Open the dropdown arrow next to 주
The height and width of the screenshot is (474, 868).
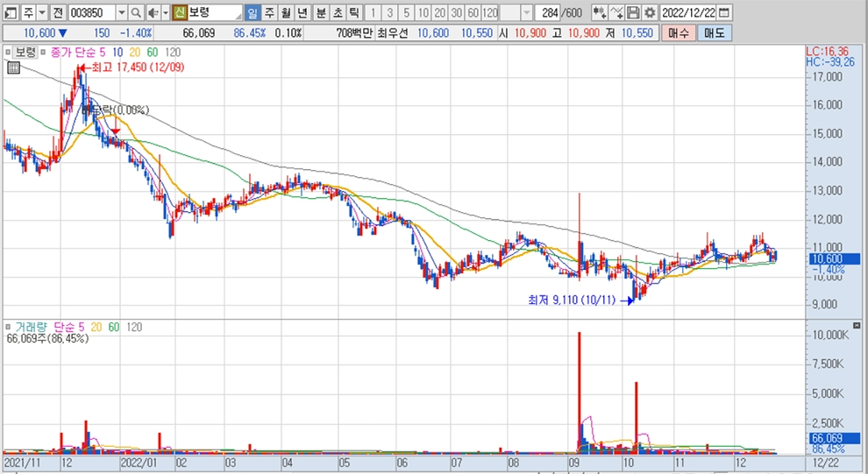coord(41,13)
